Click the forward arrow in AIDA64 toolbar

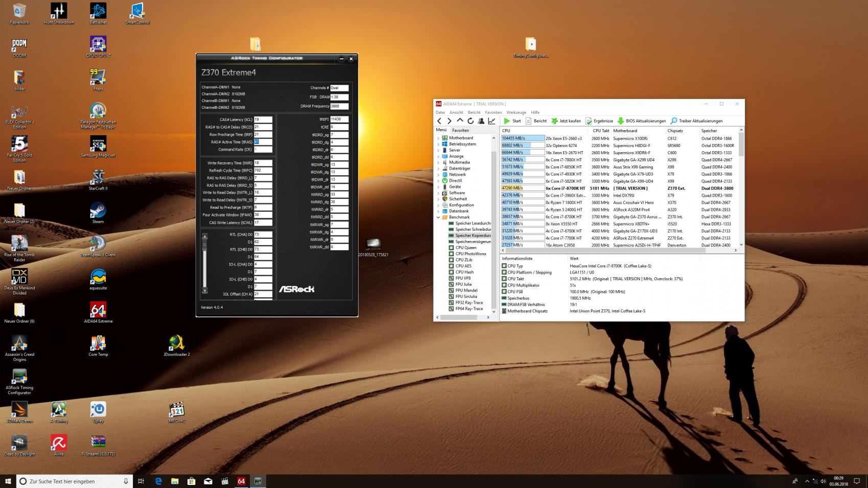coord(449,121)
